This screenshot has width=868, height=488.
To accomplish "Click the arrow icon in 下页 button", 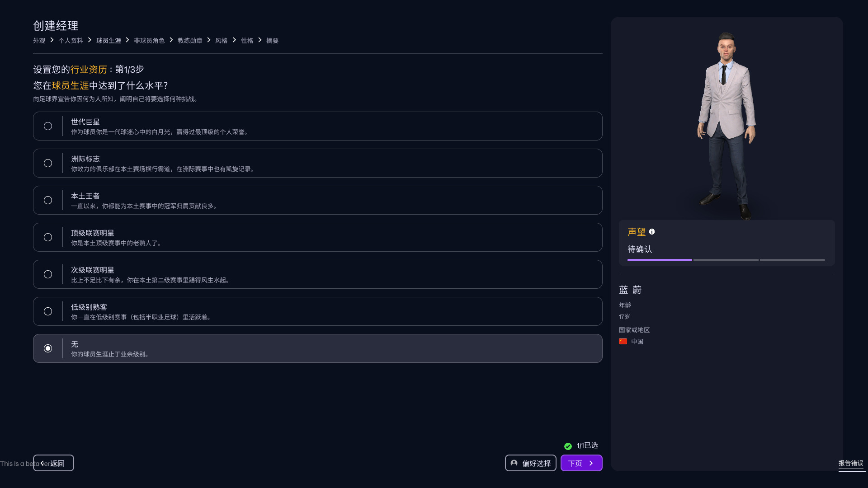I will 591,463.
